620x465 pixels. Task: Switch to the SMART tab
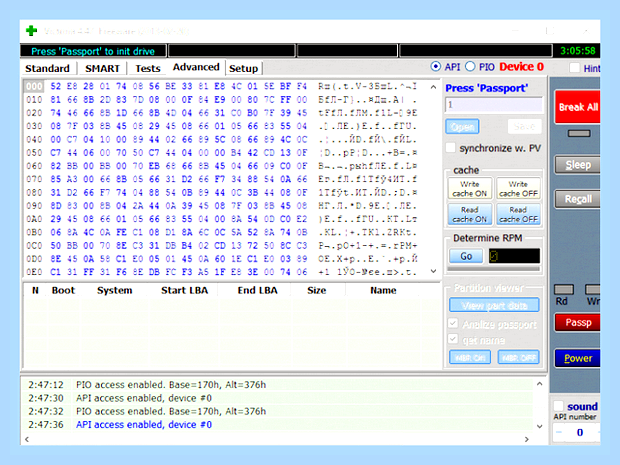(x=102, y=68)
